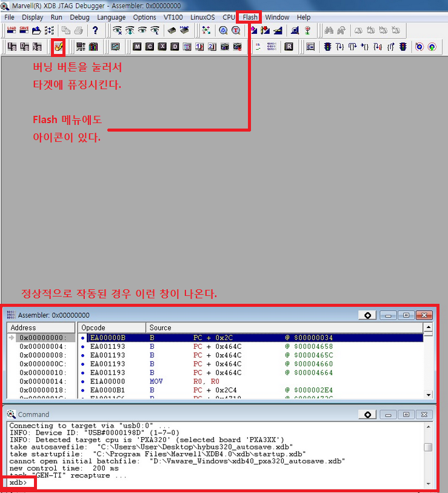448x493 pixels.
Task: Click the C chip toolbar icon
Action: 149,47
